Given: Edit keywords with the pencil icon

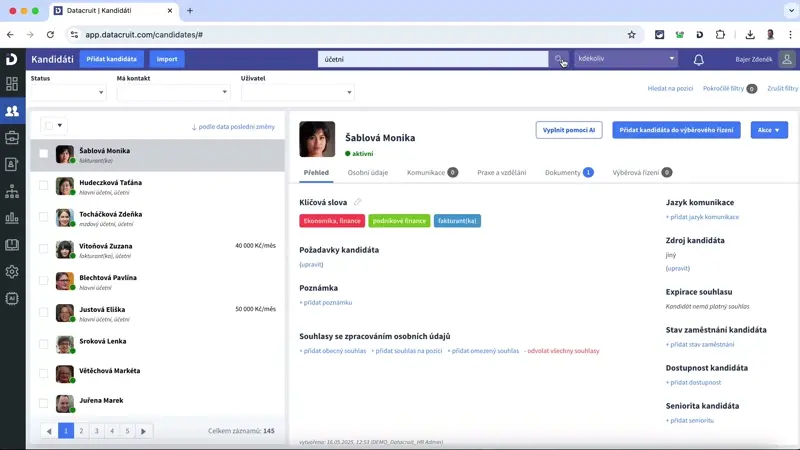Looking at the screenshot, I should [358, 202].
